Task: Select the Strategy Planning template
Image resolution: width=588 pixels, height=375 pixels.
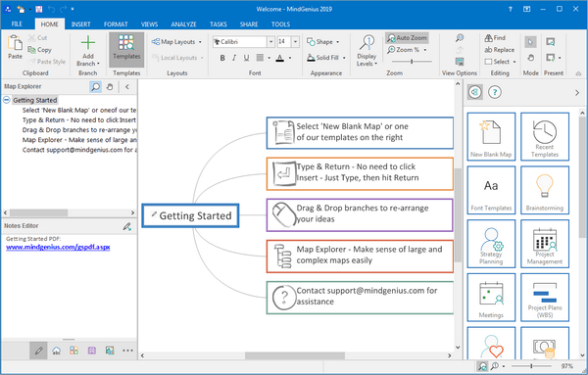Action: 491,244
